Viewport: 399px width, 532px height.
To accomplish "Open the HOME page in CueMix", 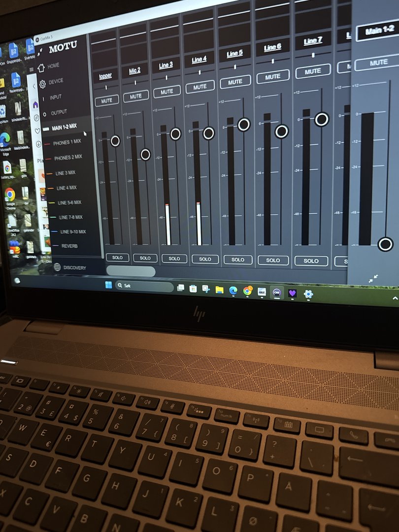I will [48, 66].
